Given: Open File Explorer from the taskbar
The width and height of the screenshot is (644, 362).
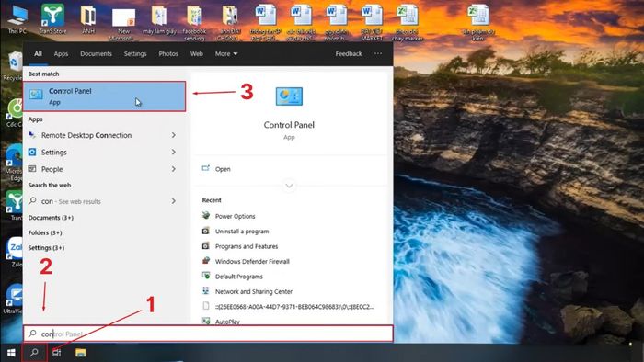Looking at the screenshot, I should click(x=81, y=353).
